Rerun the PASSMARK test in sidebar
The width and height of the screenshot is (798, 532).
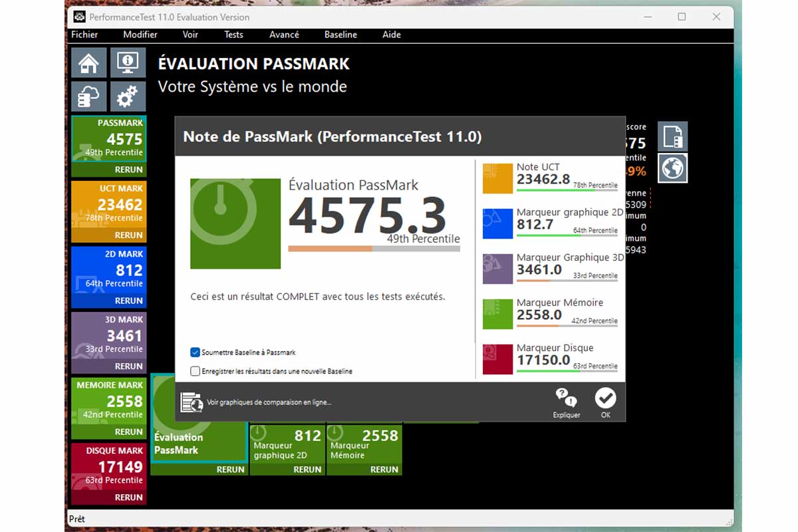128,170
